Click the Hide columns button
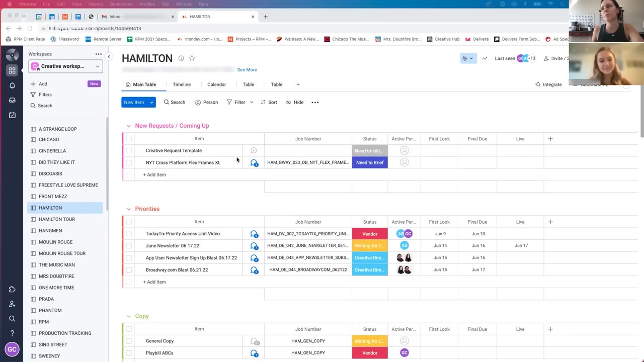This screenshot has height=362, width=644. (x=295, y=102)
